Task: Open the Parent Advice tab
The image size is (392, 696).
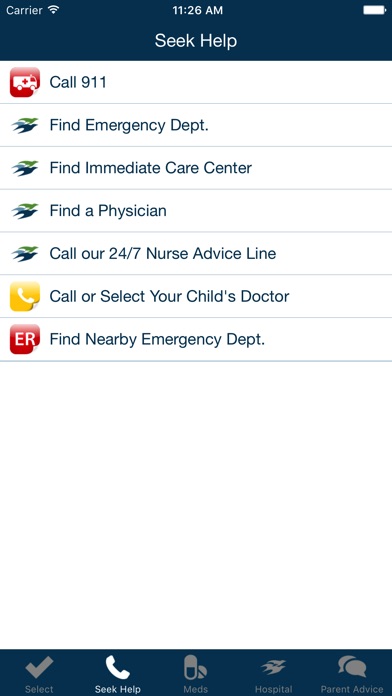Action: pyautogui.click(x=352, y=674)
